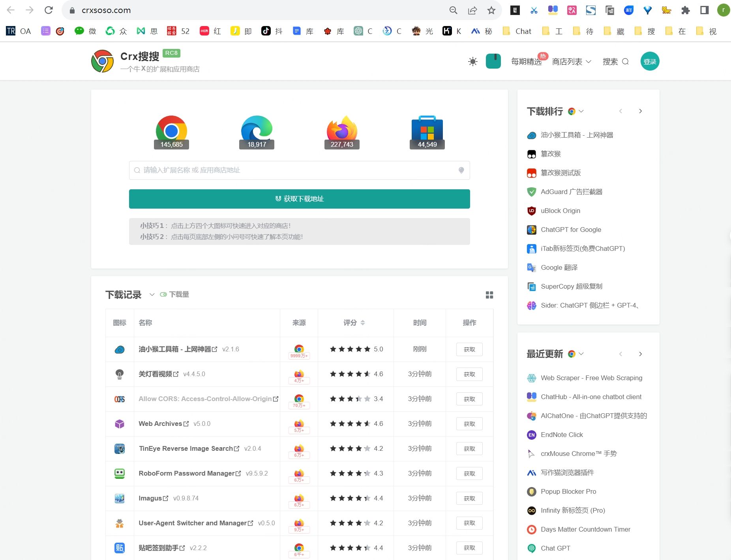The width and height of the screenshot is (731, 560).
Task: Open the 每期精选 menu item
Action: coord(526,62)
